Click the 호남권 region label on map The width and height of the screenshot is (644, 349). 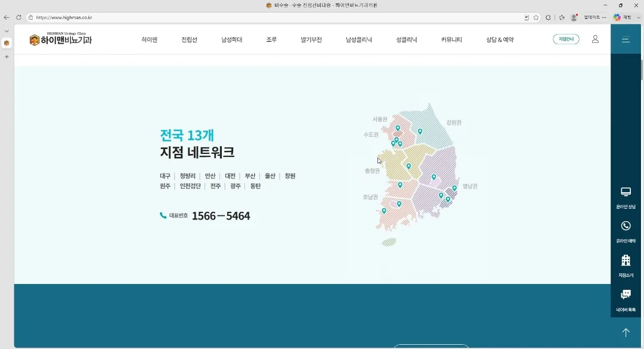tap(370, 197)
